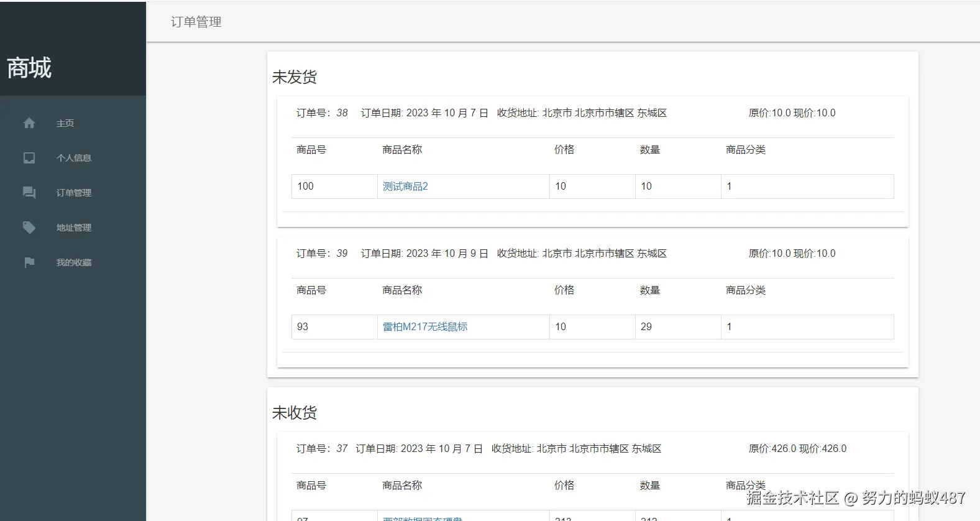Click the home icon in sidebar
The height and width of the screenshot is (521, 980).
[x=29, y=123]
